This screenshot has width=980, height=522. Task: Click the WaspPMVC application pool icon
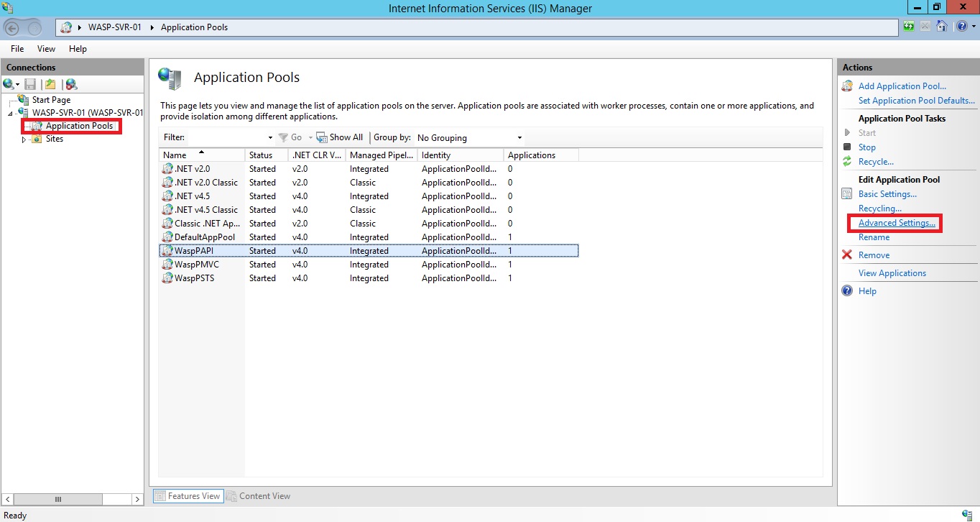[x=167, y=265]
